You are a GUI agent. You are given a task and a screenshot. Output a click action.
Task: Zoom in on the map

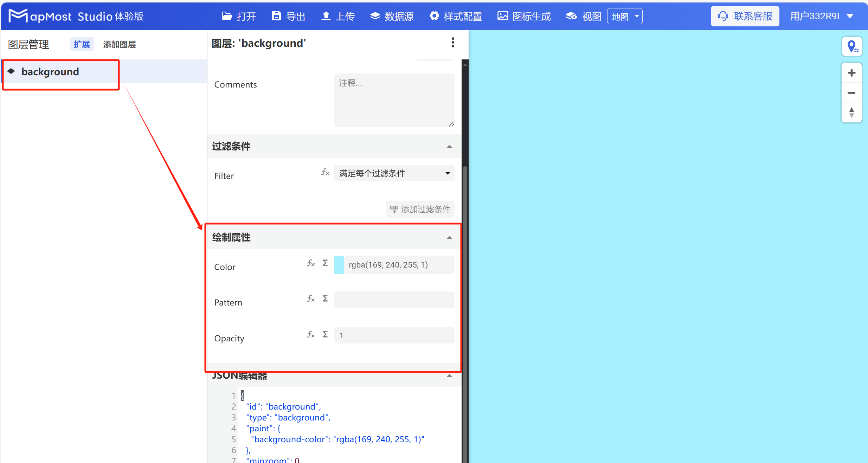(852, 73)
